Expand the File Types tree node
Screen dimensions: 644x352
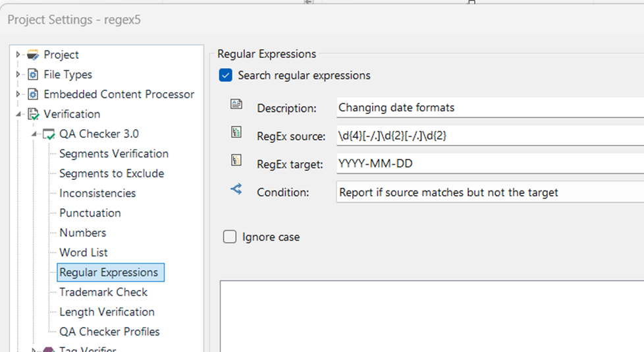coord(18,74)
